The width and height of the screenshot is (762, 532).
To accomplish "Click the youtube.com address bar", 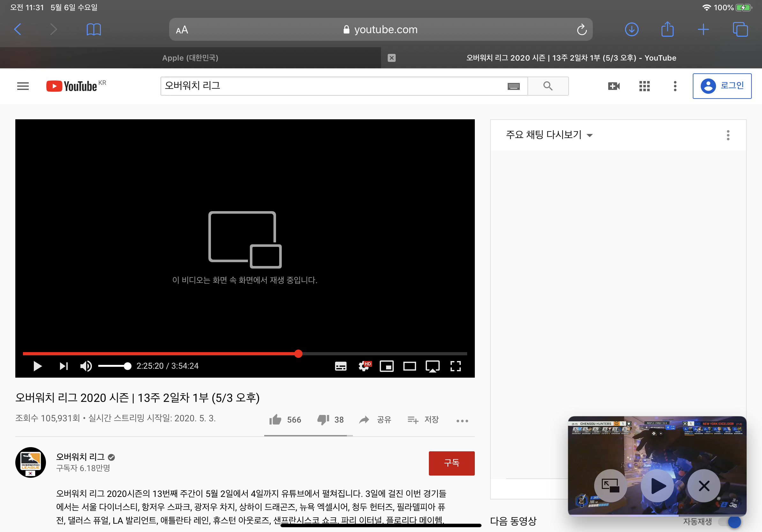I will click(x=381, y=30).
